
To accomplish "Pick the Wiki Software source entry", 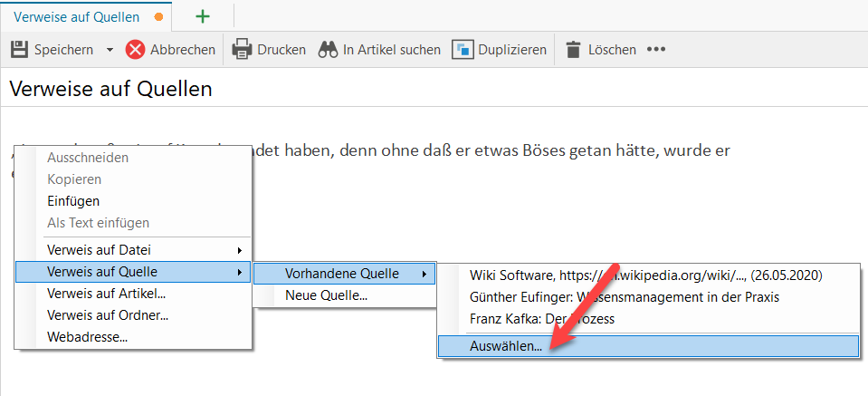I will (646, 275).
